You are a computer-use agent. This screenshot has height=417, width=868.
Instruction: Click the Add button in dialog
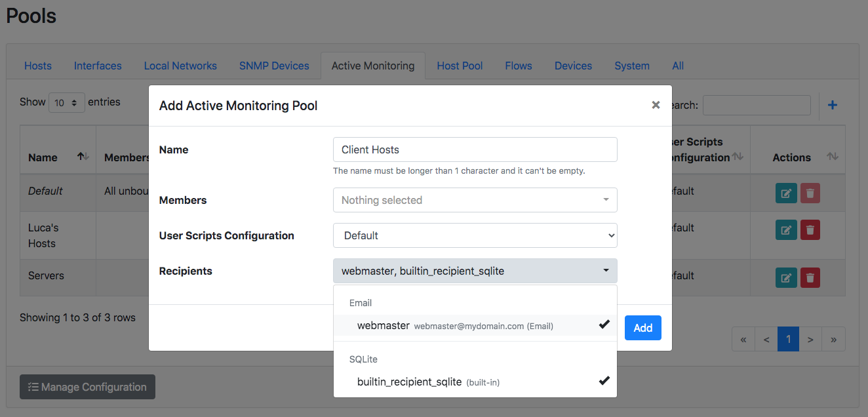pos(643,328)
